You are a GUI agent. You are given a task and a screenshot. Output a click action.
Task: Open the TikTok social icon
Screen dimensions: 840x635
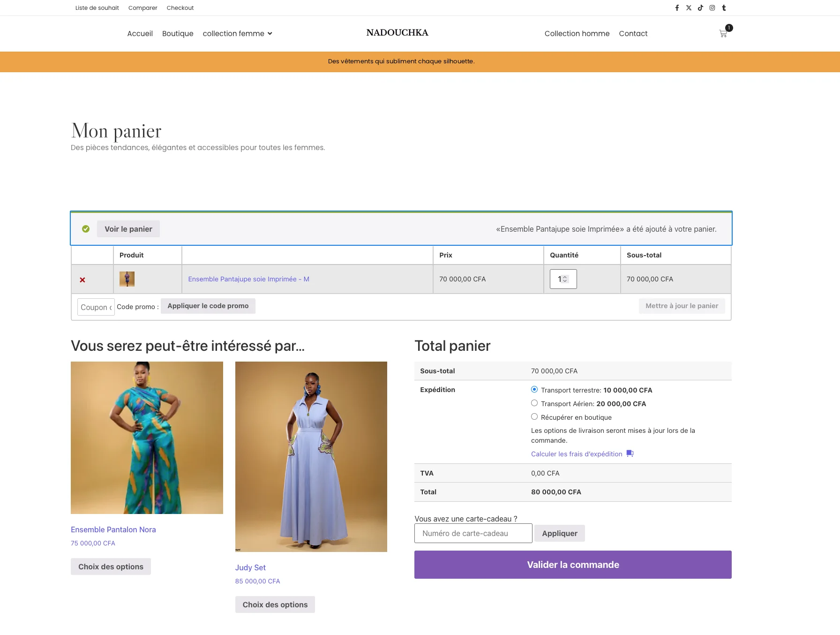click(700, 8)
